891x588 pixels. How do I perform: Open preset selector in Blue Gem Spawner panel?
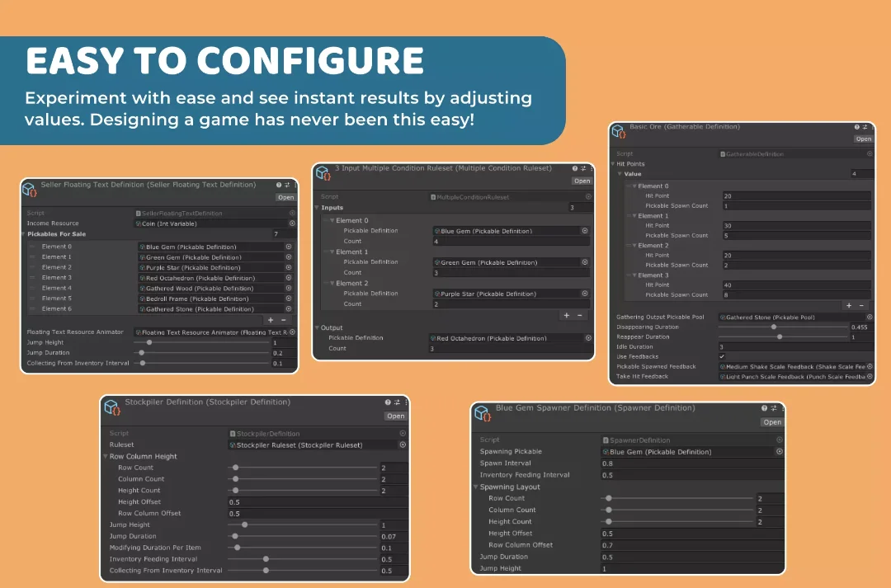[x=773, y=408]
